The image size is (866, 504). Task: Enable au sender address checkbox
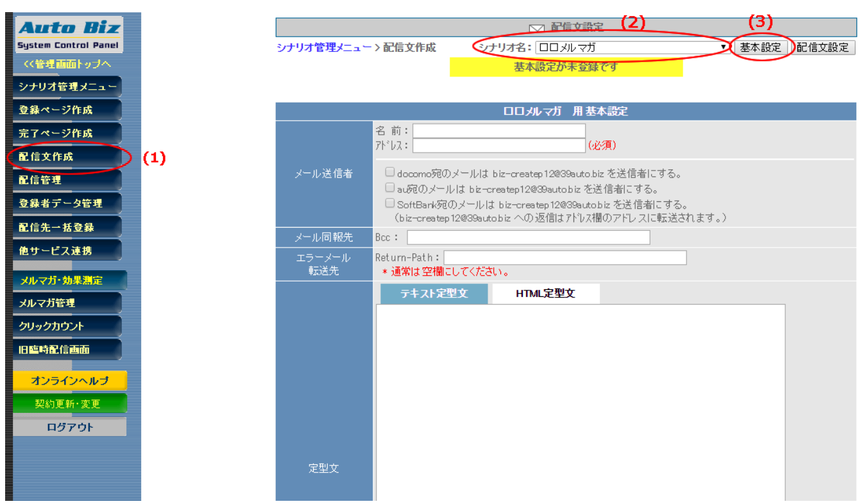coord(389,189)
